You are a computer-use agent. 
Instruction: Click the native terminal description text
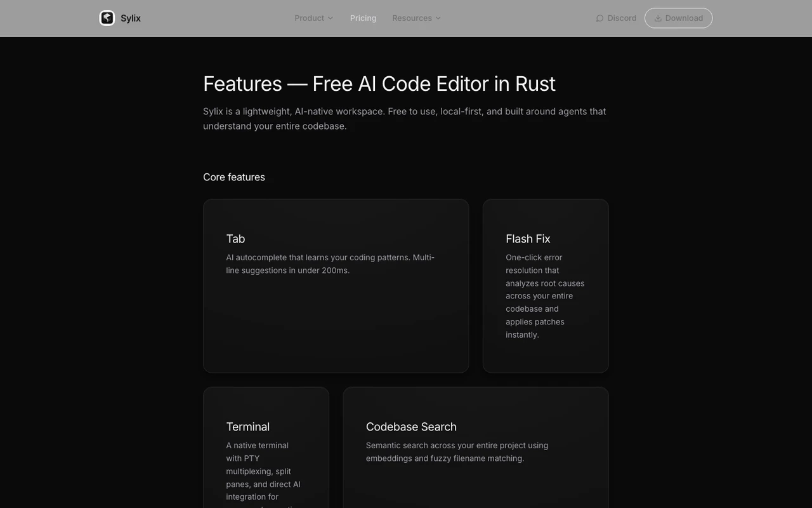263,474
